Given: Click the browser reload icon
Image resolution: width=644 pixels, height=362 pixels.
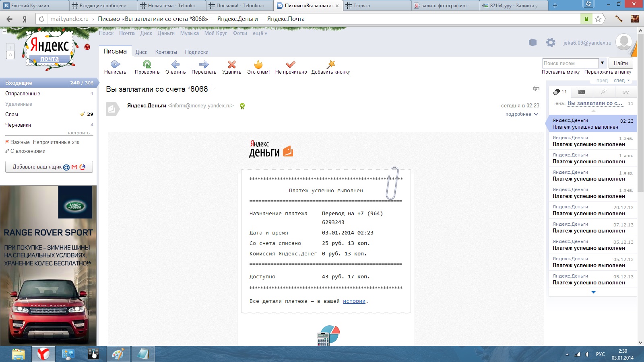Looking at the screenshot, I should coord(41,19).
